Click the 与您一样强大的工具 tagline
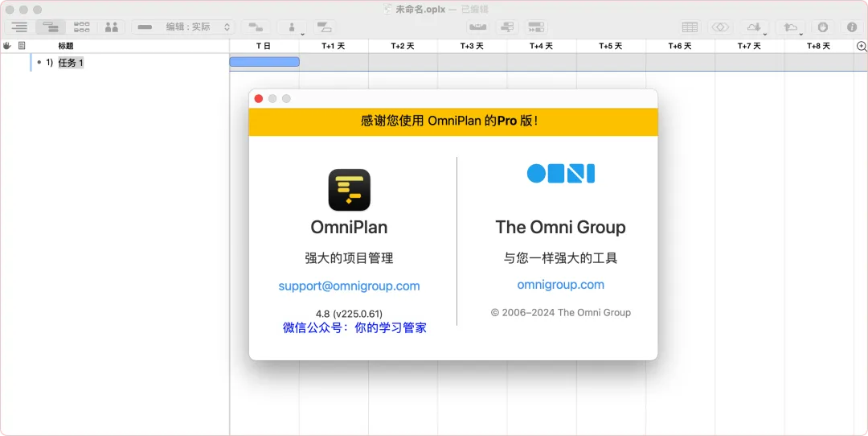The width and height of the screenshot is (868, 436). 561,257
